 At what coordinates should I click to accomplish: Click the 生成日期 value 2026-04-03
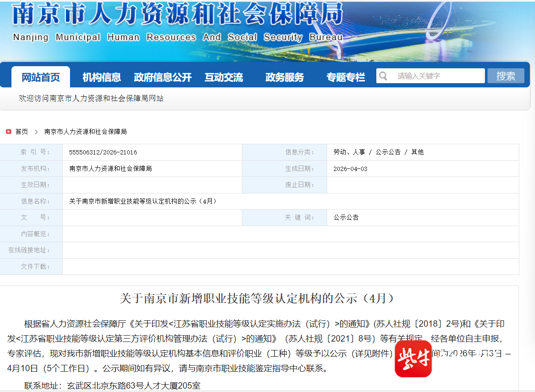click(350, 169)
